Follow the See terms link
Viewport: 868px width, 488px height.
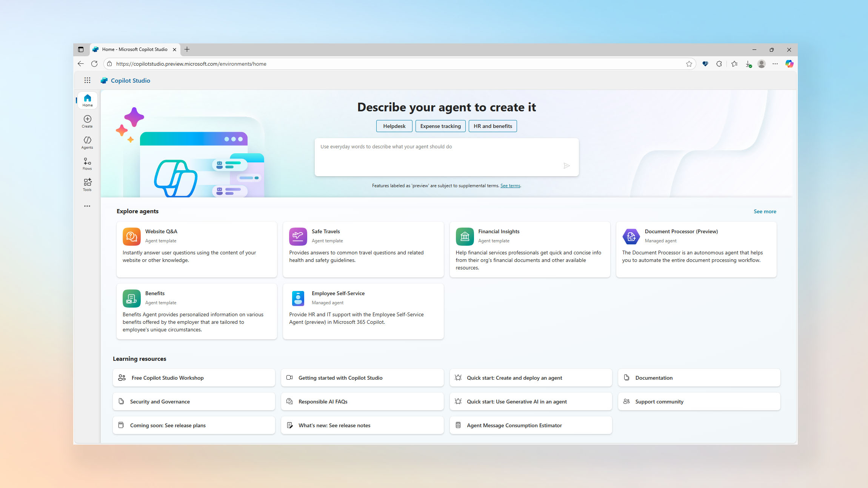click(x=510, y=186)
